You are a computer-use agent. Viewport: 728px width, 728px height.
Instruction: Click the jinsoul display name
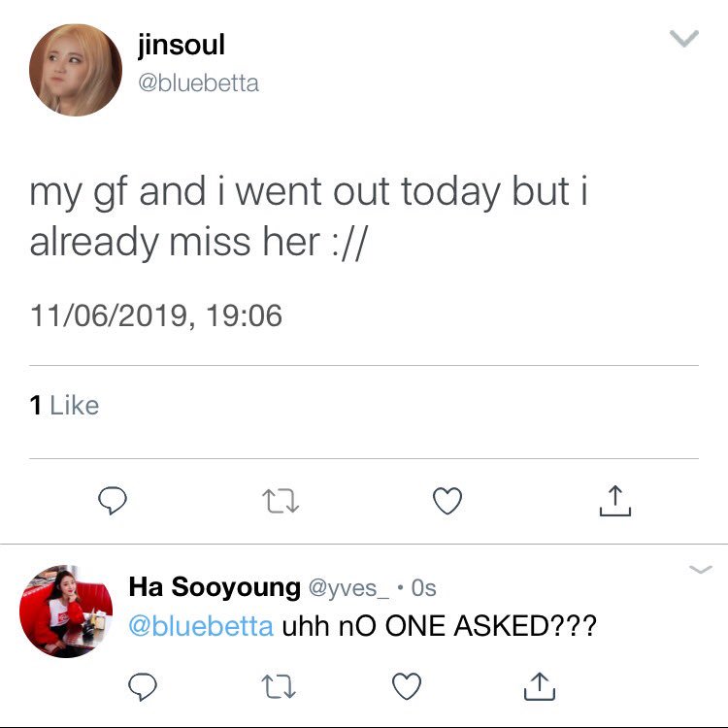pyautogui.click(x=182, y=45)
